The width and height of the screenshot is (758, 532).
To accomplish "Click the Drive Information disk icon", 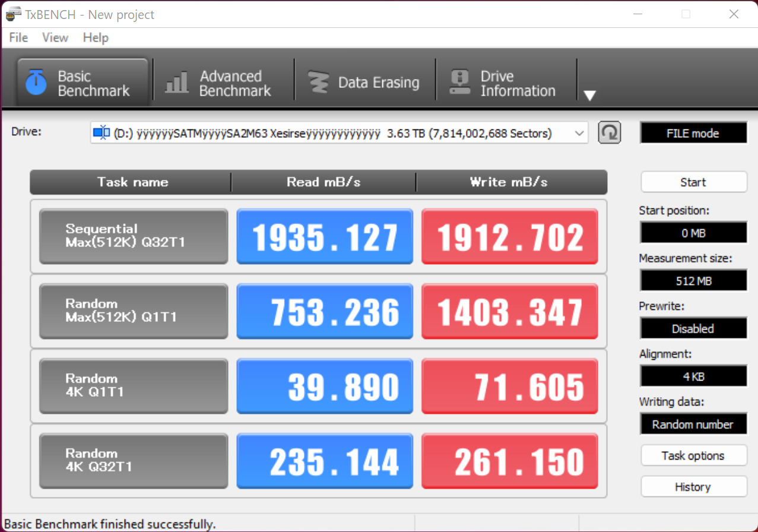I will click(459, 83).
